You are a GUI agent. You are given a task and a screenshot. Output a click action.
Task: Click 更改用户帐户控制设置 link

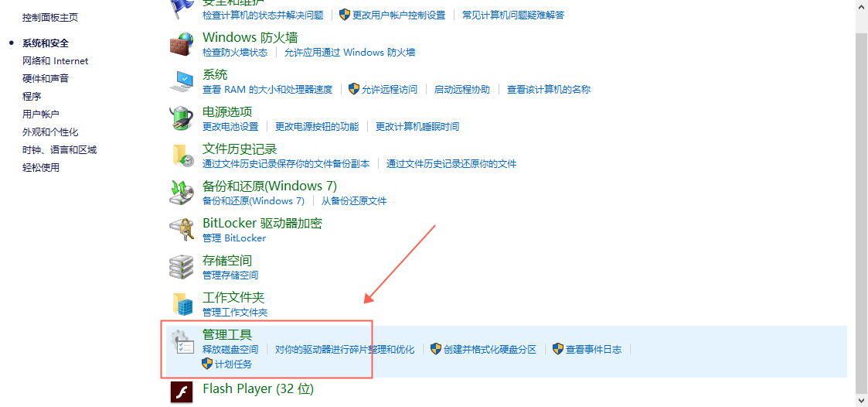399,15
